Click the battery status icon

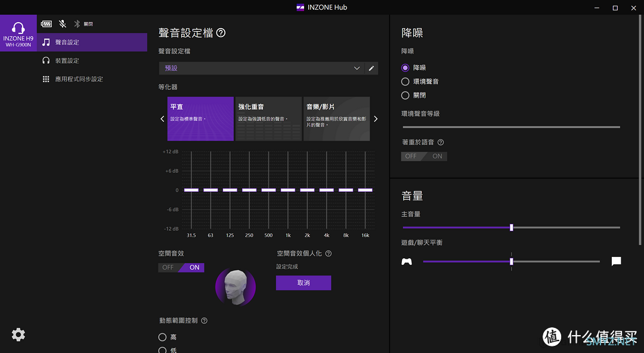coord(47,24)
